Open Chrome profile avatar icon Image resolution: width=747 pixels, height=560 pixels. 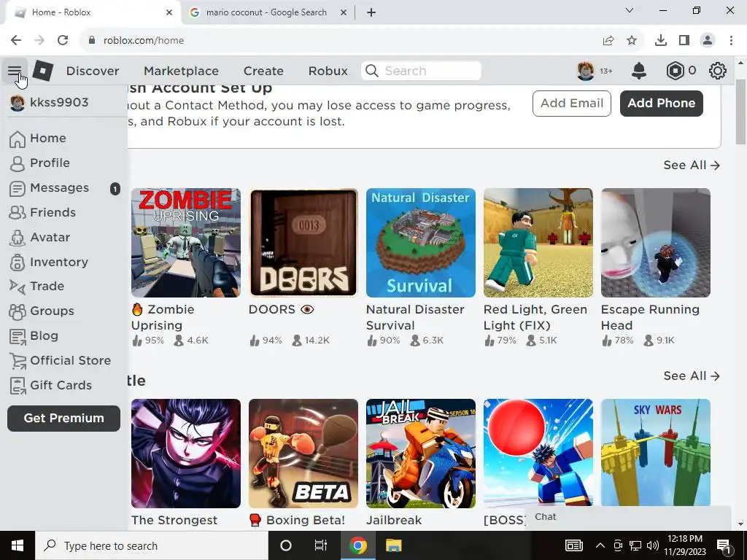click(x=708, y=41)
